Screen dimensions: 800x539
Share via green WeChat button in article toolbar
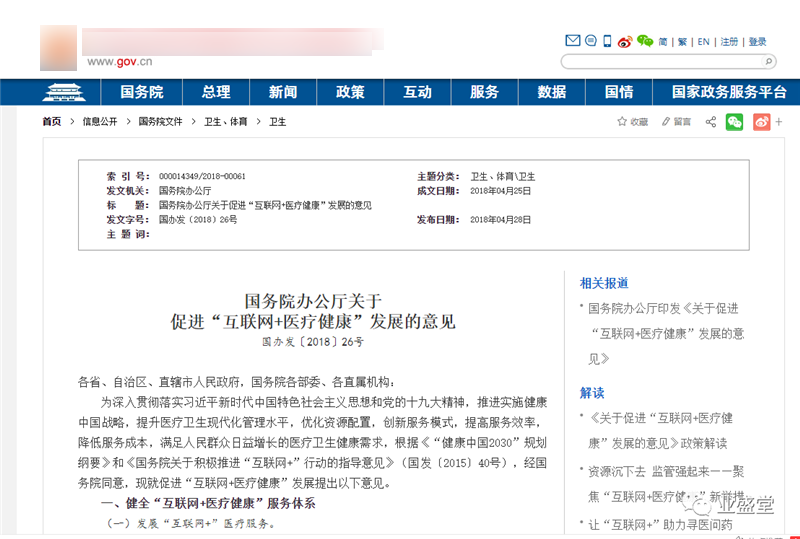pos(734,122)
